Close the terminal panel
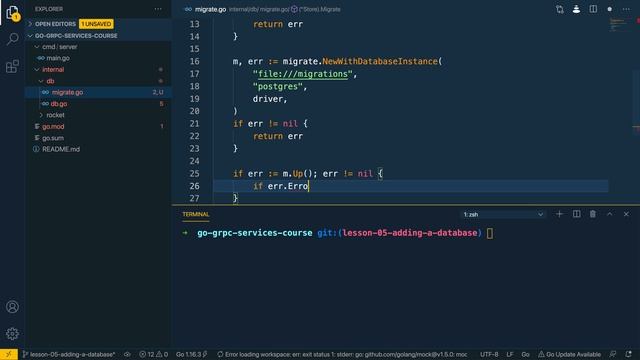Viewport: 640px width, 360px height. pyautogui.click(x=626, y=214)
